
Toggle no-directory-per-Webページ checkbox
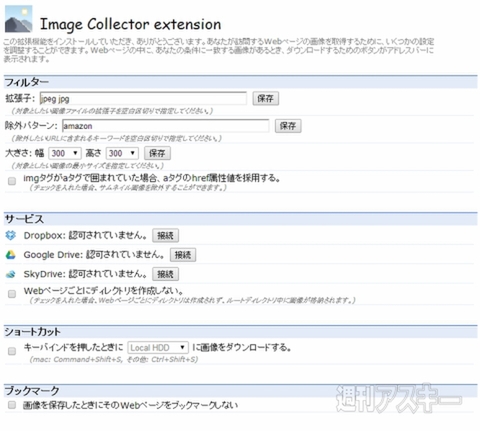click(x=12, y=294)
